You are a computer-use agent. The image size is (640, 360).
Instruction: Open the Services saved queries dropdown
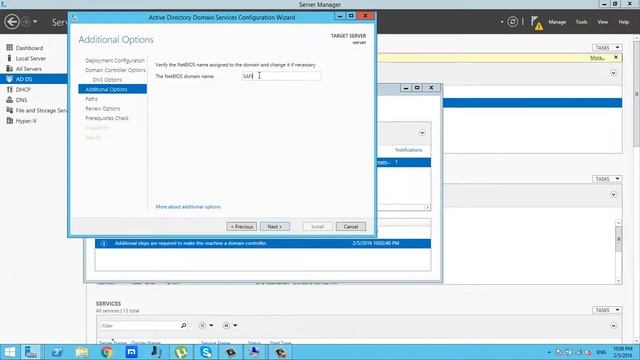pyautogui.click(x=230, y=325)
